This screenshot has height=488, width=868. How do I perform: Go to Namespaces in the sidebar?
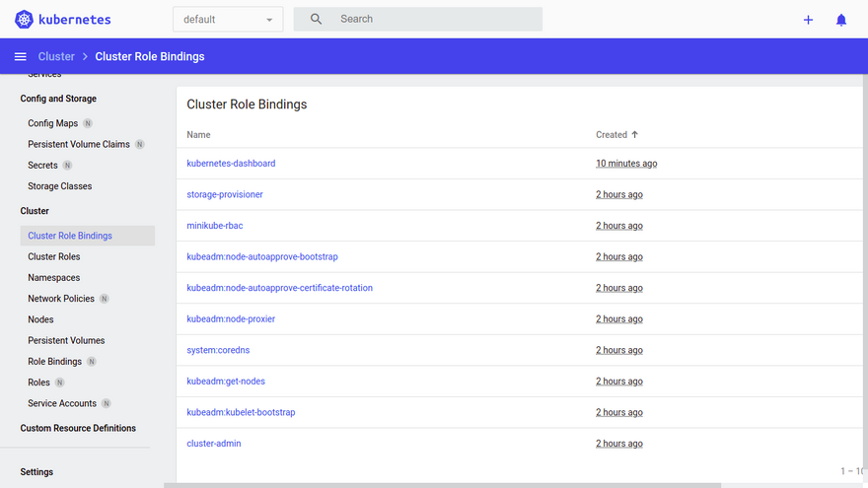(x=54, y=278)
